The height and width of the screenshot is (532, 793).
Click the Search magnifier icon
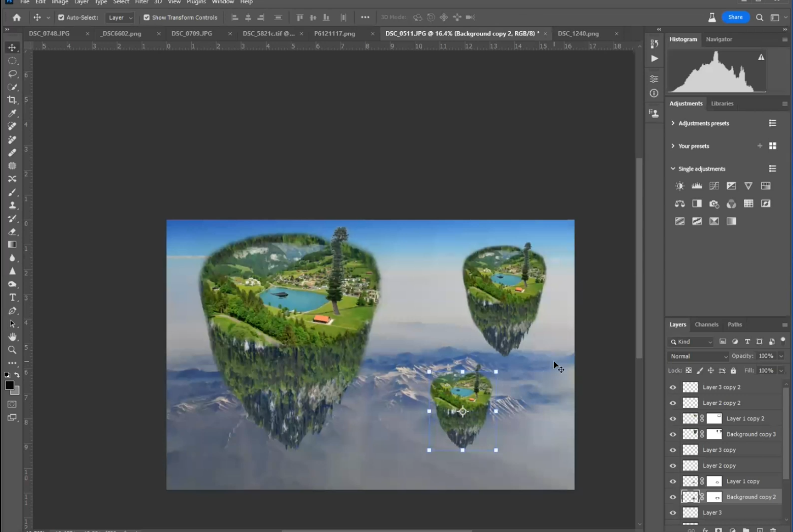point(760,17)
